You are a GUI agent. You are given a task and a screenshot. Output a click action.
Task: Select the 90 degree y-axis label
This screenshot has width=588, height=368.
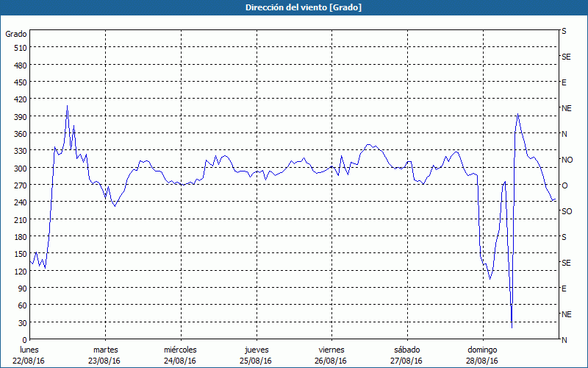pos(22,289)
